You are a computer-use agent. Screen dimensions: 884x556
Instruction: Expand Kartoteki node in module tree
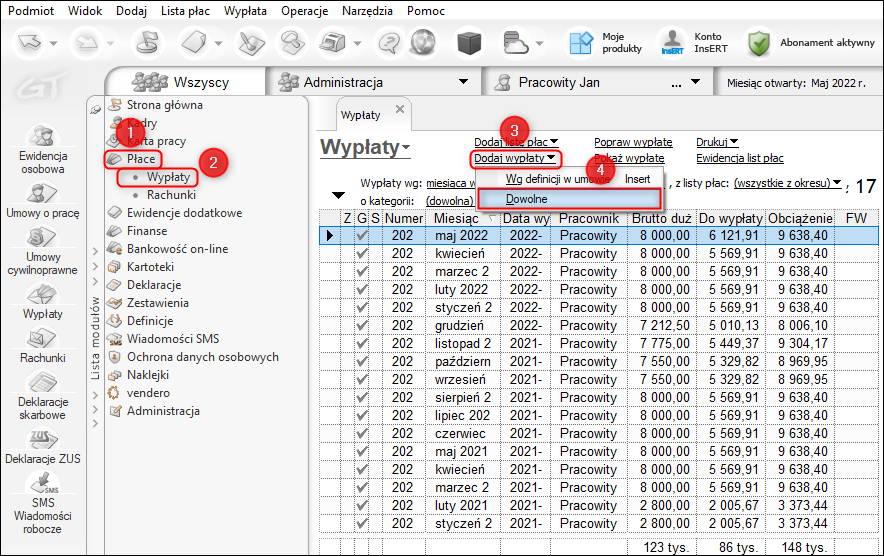pos(94,267)
